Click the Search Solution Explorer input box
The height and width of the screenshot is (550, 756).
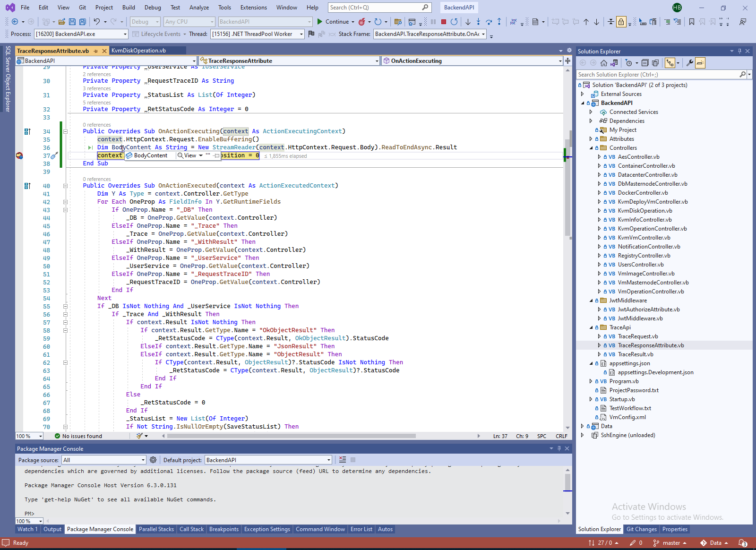point(657,75)
